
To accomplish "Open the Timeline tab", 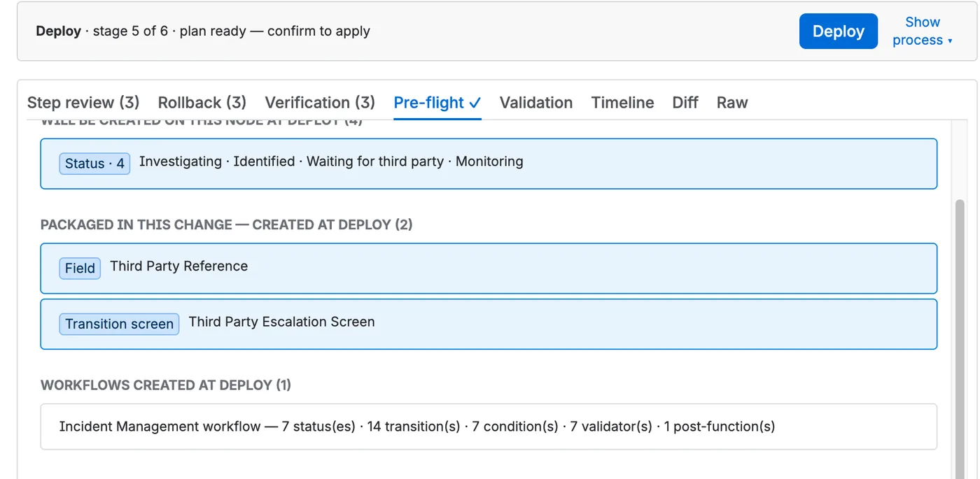I will (x=622, y=103).
